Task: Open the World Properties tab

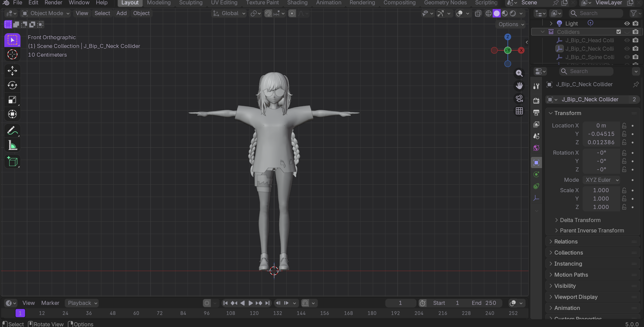Action: click(x=536, y=148)
